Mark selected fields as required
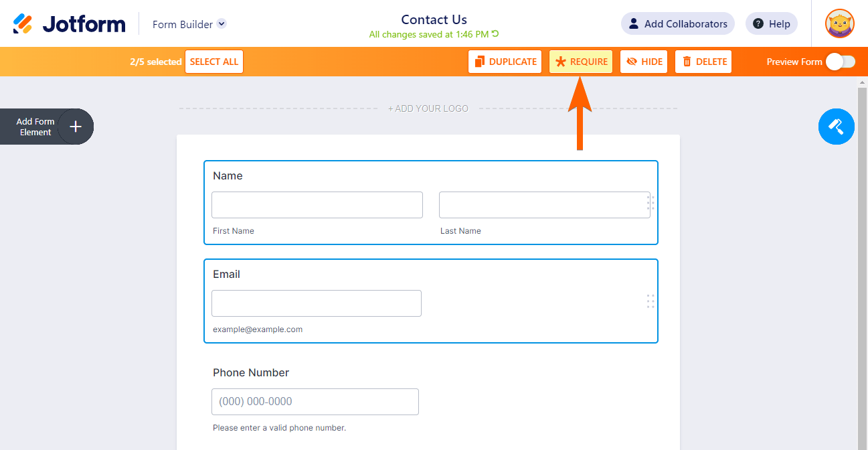 click(x=581, y=62)
